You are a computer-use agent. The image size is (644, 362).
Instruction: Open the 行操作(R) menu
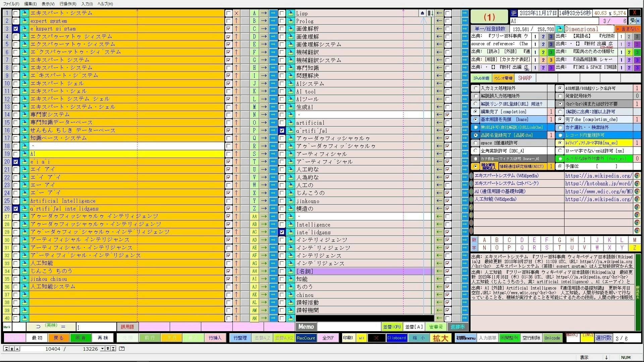point(68,4)
